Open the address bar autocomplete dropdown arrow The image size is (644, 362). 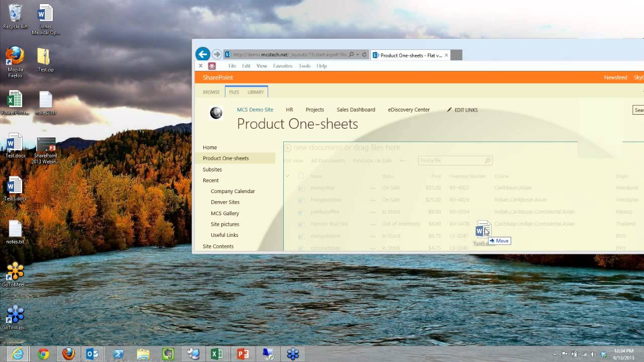[357, 55]
